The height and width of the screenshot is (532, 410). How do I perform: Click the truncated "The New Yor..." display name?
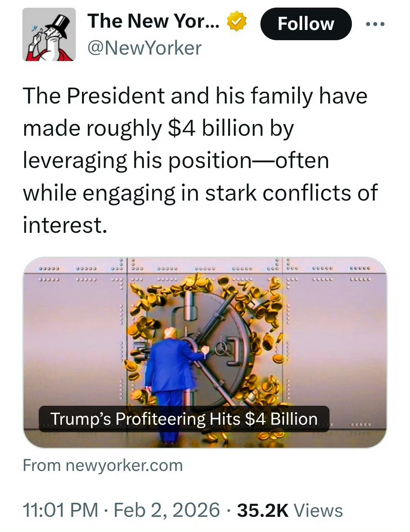coord(153,21)
